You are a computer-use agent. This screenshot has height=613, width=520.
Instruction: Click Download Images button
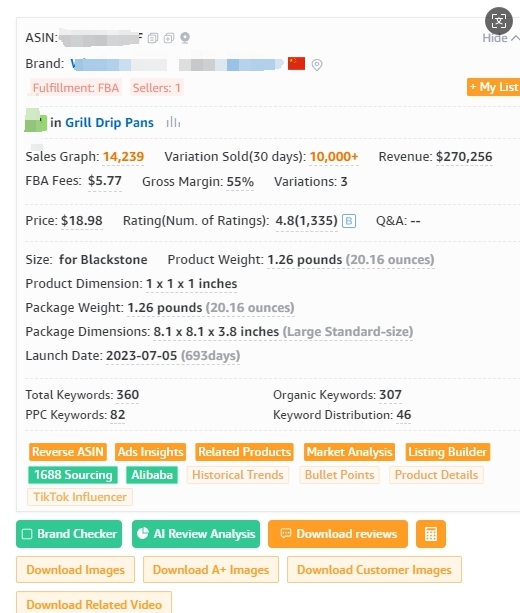[x=75, y=570]
